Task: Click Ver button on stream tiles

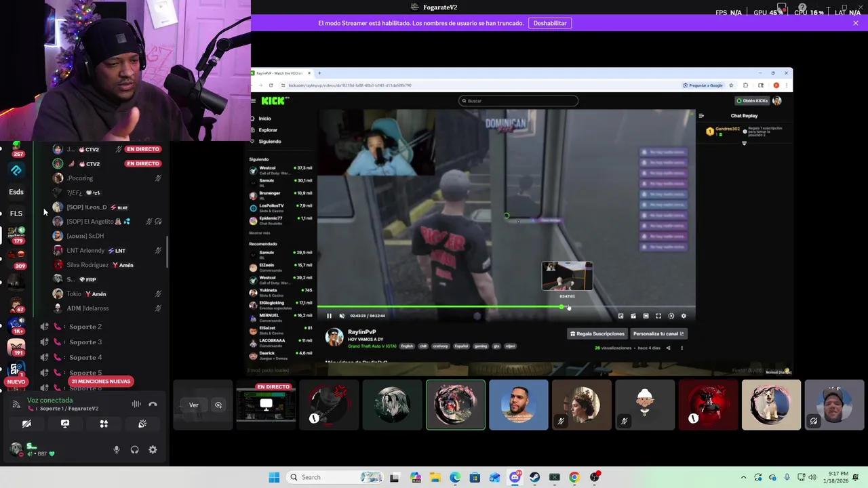Action: (x=194, y=405)
